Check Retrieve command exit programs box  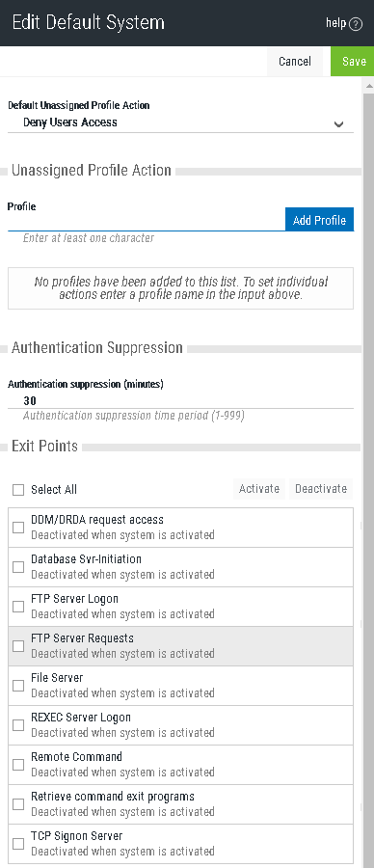pyautogui.click(x=18, y=804)
